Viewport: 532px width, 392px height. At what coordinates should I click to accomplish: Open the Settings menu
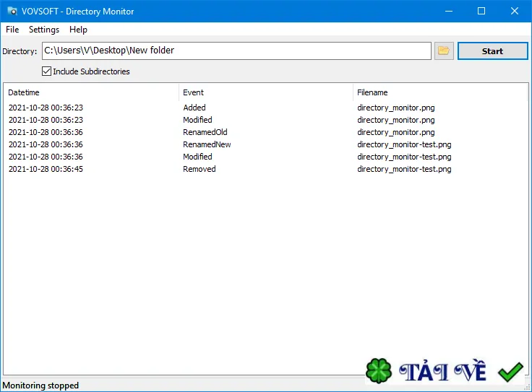click(x=44, y=30)
